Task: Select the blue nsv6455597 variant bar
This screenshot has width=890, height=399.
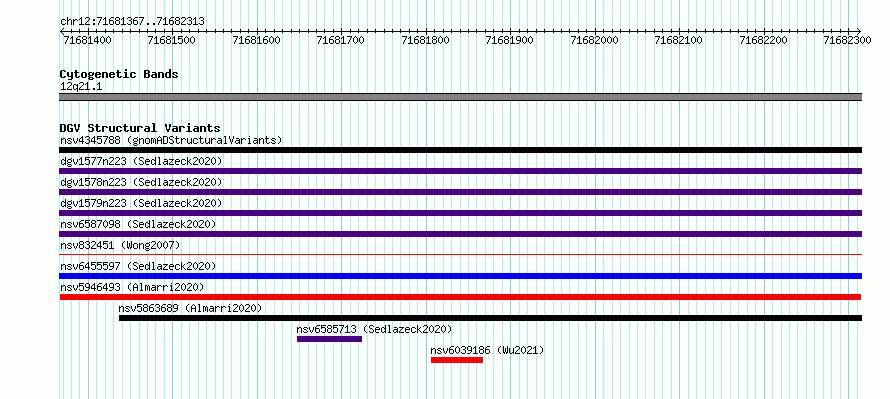Action: (460, 276)
